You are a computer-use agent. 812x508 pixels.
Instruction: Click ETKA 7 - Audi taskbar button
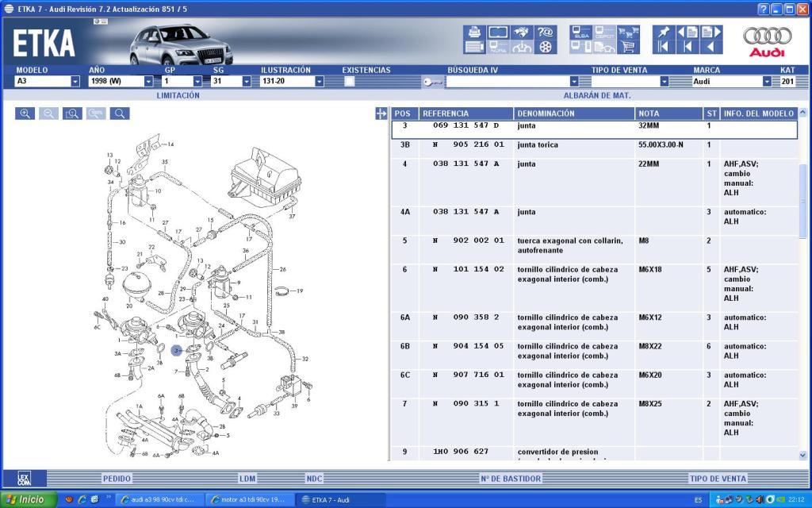point(339,500)
